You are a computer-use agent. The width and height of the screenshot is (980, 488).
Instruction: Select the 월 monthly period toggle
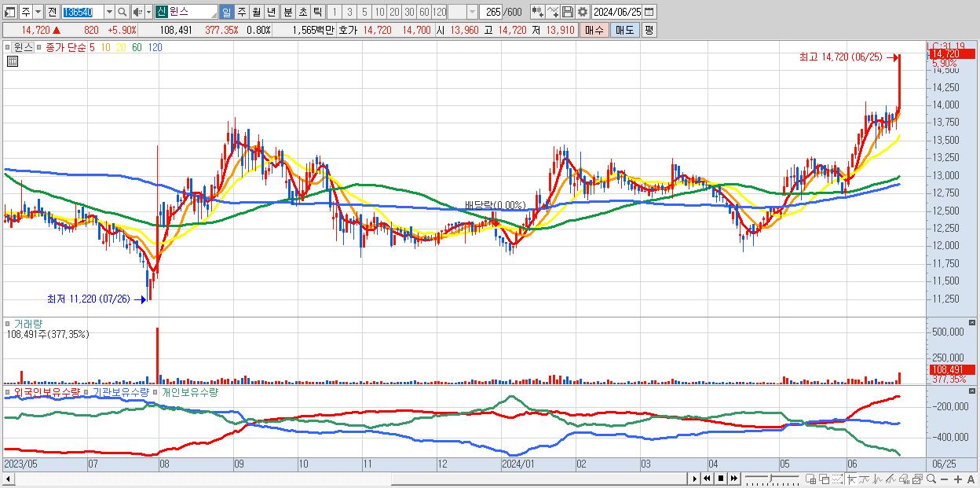click(x=256, y=12)
